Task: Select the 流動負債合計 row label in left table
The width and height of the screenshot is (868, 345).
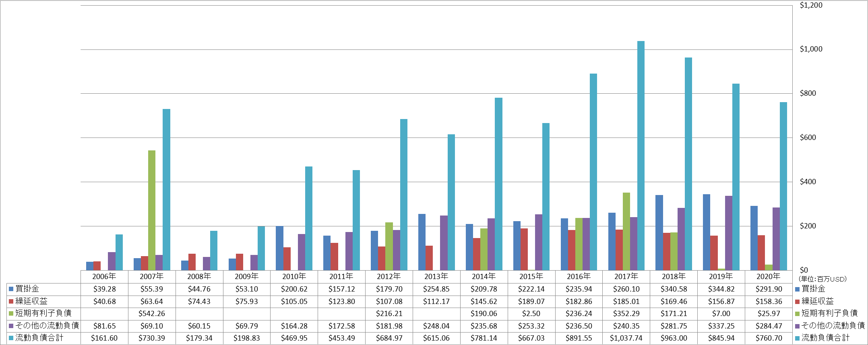Action: pos(39,338)
